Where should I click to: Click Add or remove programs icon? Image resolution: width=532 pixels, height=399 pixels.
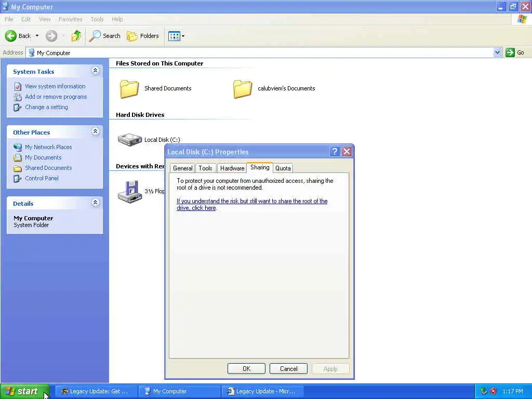click(18, 97)
